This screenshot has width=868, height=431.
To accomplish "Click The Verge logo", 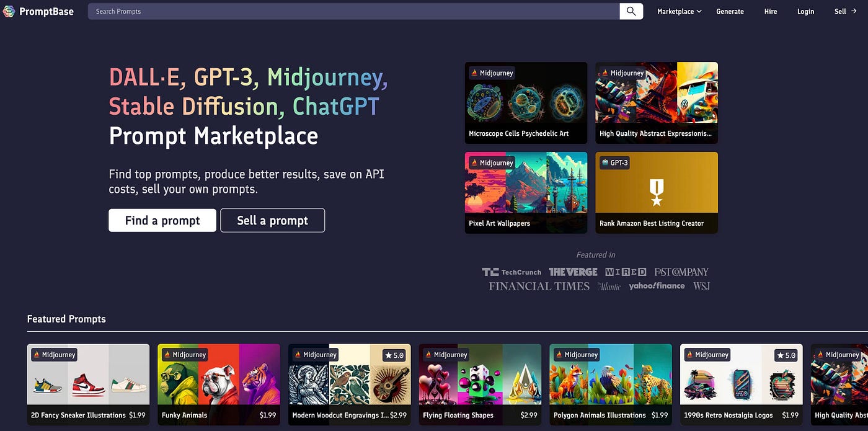I will pyautogui.click(x=573, y=272).
